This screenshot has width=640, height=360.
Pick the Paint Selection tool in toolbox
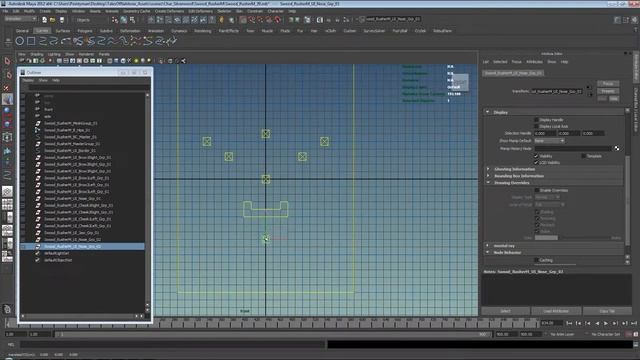click(7, 87)
